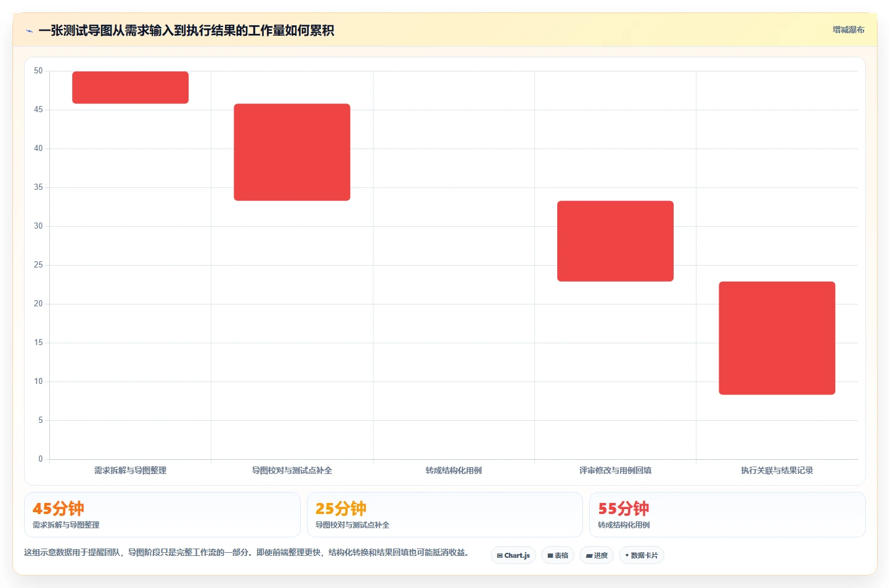Click the red bar for 执行关联与结果记录
Viewport: 890px width, 588px height.
[777, 338]
